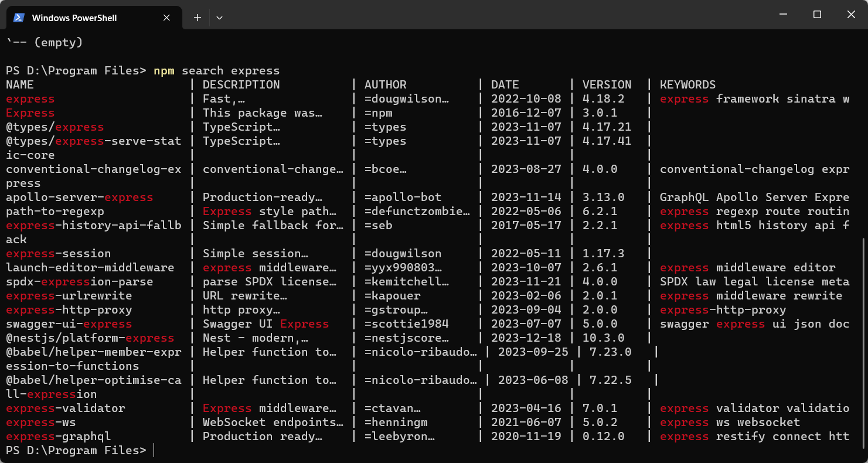The height and width of the screenshot is (463, 868).
Task: Click the AUTHOR column header
Action: tap(386, 85)
